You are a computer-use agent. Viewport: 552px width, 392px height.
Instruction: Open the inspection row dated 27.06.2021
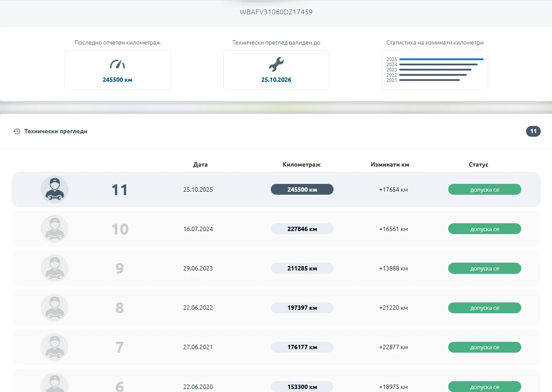tap(276, 347)
